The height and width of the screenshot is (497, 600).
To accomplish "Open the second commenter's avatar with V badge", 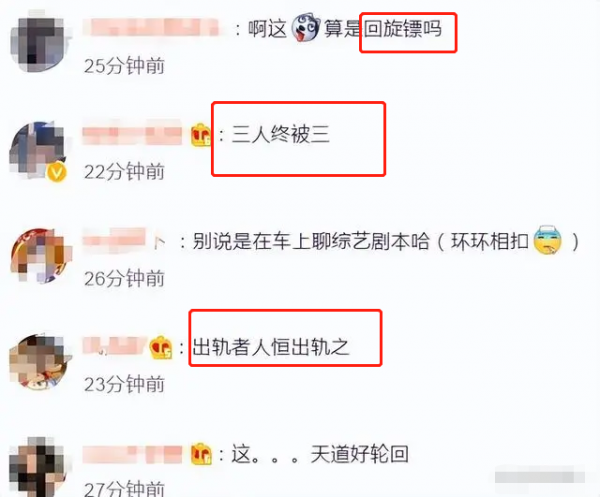I will tap(38, 151).
